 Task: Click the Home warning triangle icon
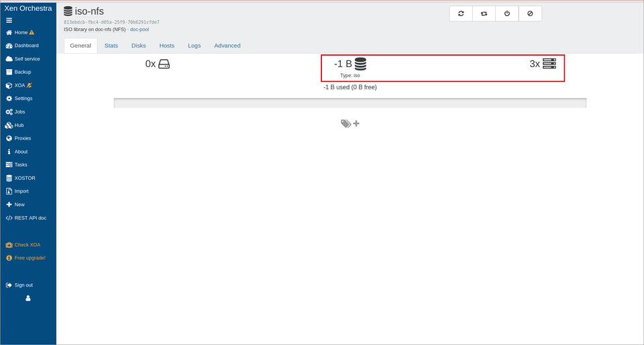[x=32, y=32]
